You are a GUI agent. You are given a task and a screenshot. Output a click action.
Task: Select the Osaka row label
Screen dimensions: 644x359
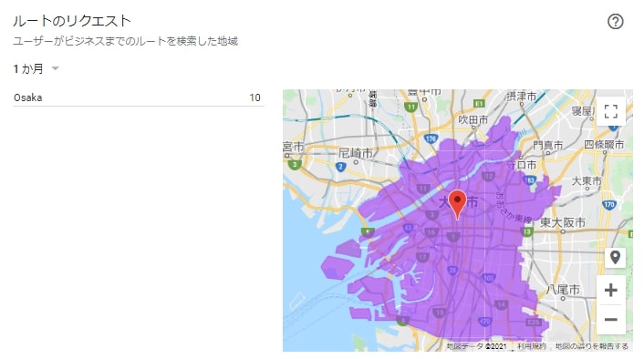28,97
